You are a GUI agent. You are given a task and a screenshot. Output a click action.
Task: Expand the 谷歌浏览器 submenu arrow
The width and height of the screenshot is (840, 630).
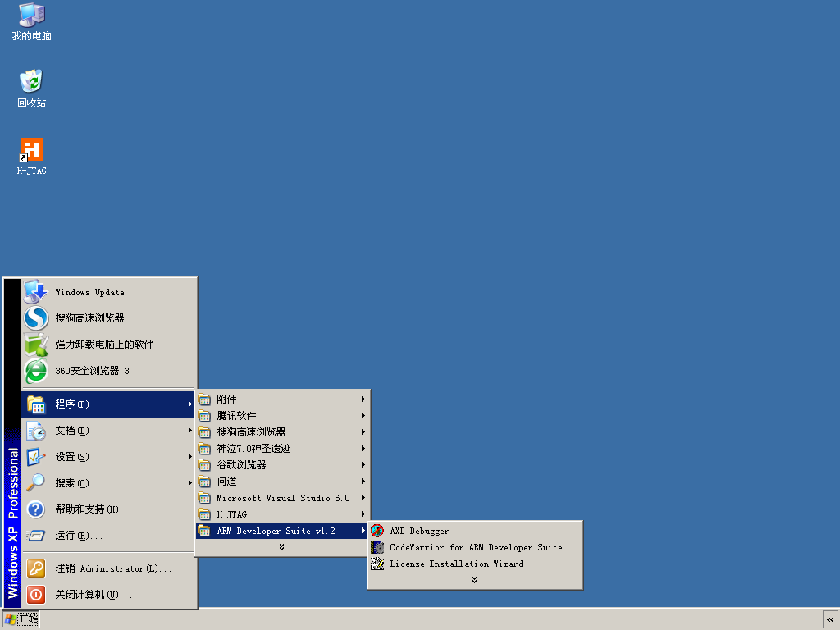[x=363, y=465]
